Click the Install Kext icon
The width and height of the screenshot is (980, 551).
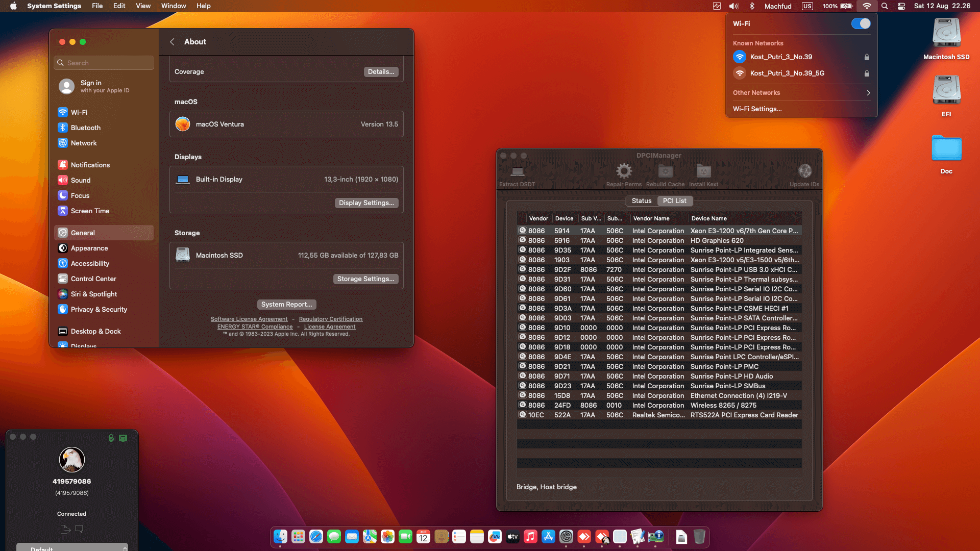(703, 171)
